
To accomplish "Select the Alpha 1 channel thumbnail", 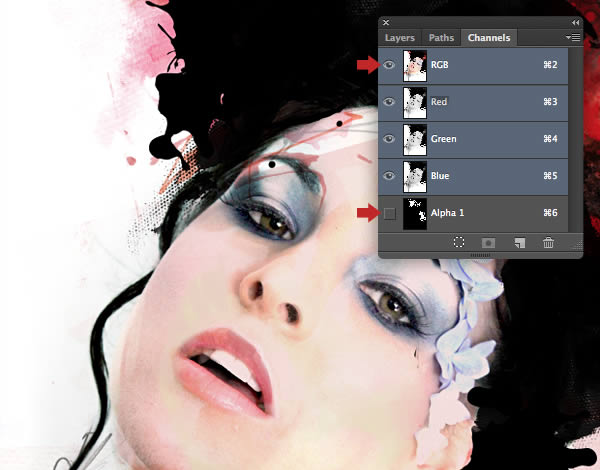I will coord(415,214).
